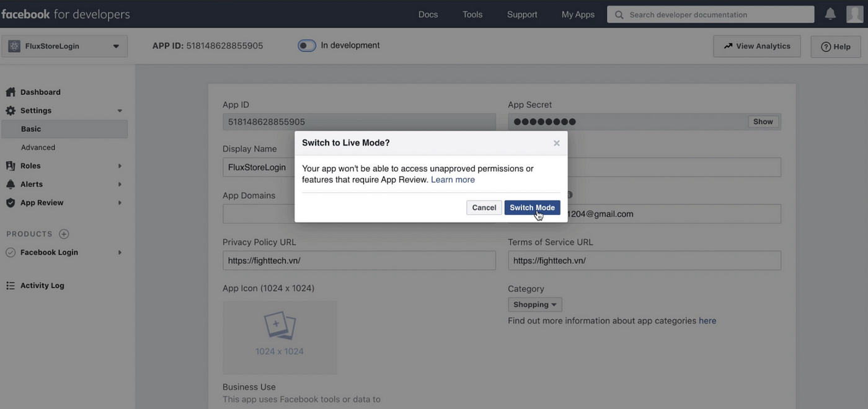Screen dimensions: 868x409
Task: Click the search magnifier icon
Action: 619,14
